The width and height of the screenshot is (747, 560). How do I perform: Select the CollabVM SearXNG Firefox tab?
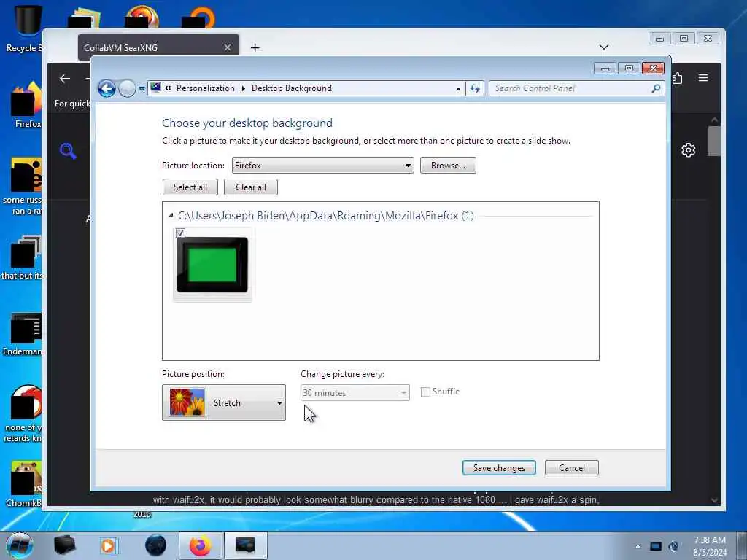[158, 47]
